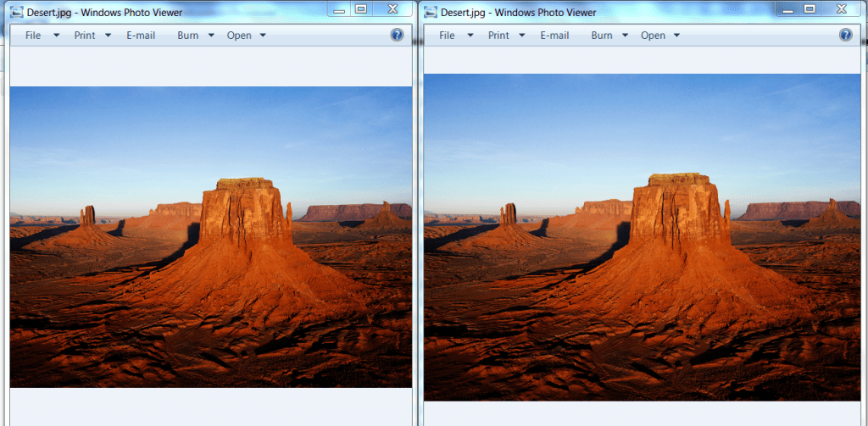Viewport: 868px width, 426px height.
Task: Click Photo Viewer app icon in right title bar
Action: tap(431, 12)
